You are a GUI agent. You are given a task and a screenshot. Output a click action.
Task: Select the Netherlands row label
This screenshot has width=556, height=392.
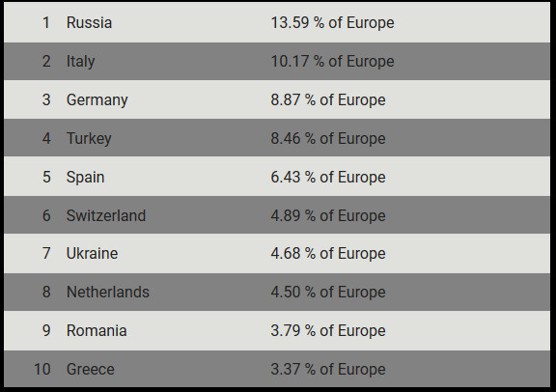pyautogui.click(x=108, y=292)
